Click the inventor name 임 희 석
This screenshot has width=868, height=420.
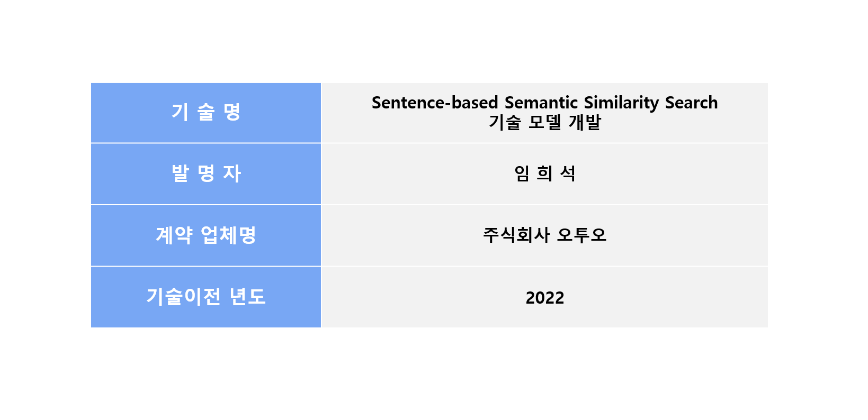coord(544,174)
